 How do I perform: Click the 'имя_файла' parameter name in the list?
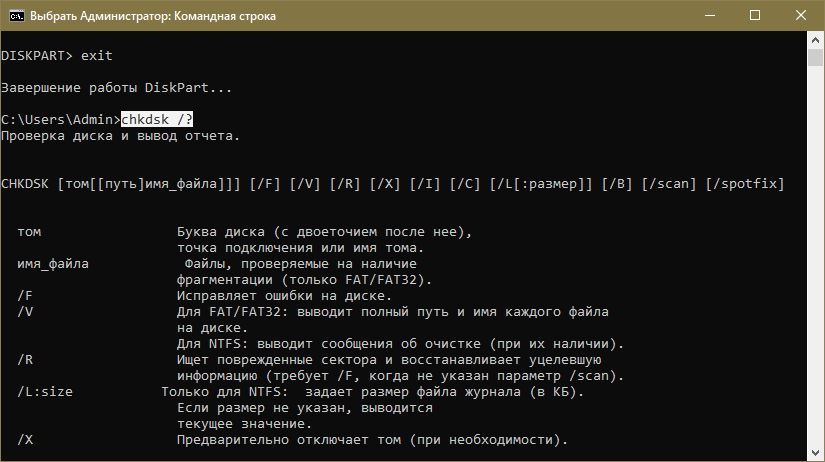53,264
